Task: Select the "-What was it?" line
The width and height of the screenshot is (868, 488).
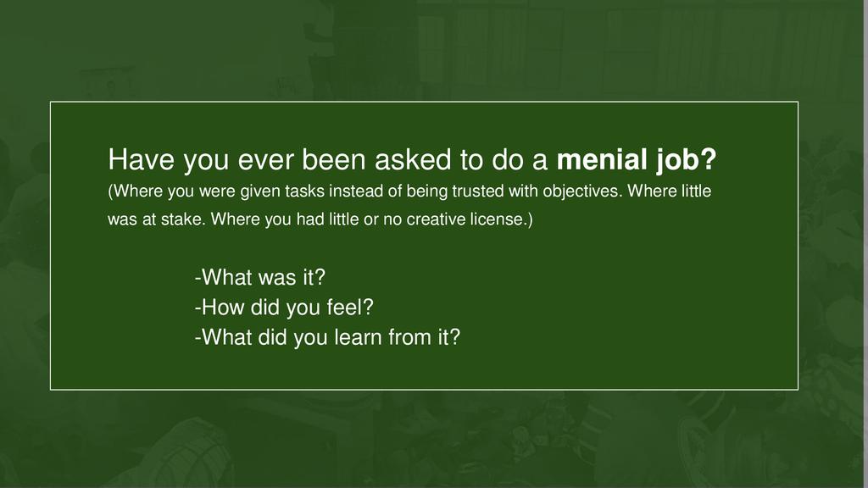Action: 260,278
